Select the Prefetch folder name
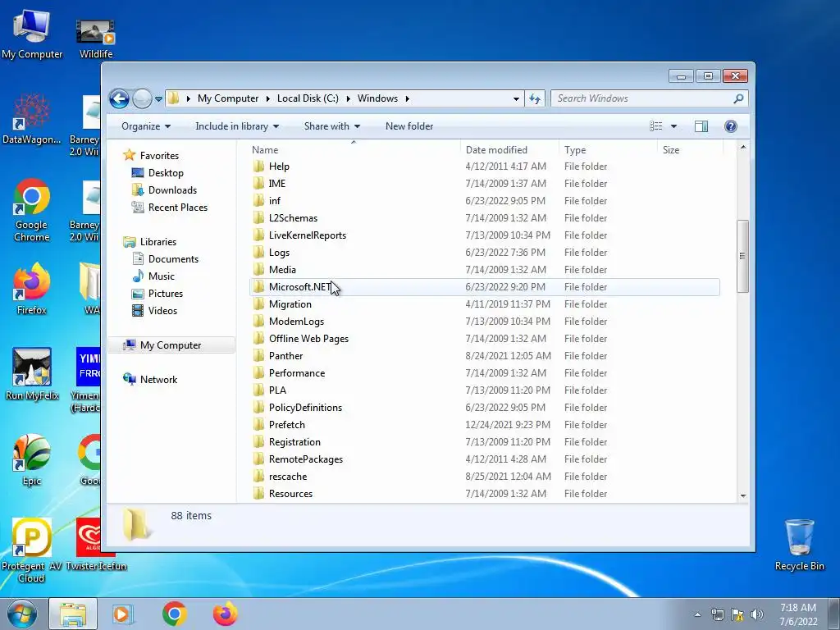The height and width of the screenshot is (630, 840). click(x=286, y=425)
